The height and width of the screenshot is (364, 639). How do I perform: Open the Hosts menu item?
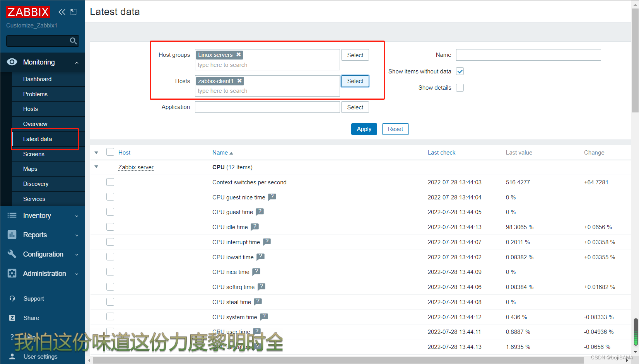48,109
